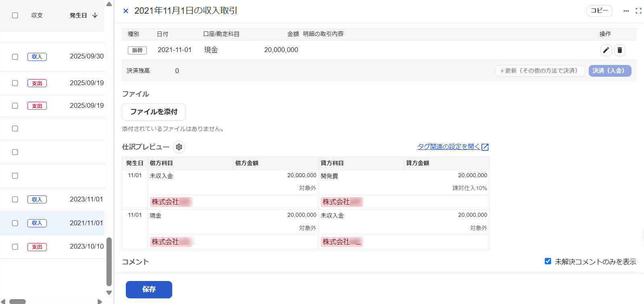Click the 2021-11-01 date cell
This screenshot has height=304, width=644.
pyautogui.click(x=175, y=50)
